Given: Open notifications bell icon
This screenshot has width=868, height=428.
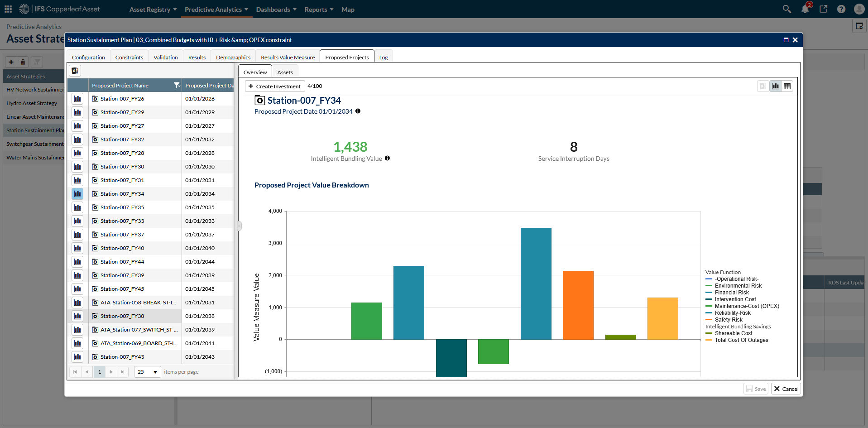Looking at the screenshot, I should click(x=805, y=9).
